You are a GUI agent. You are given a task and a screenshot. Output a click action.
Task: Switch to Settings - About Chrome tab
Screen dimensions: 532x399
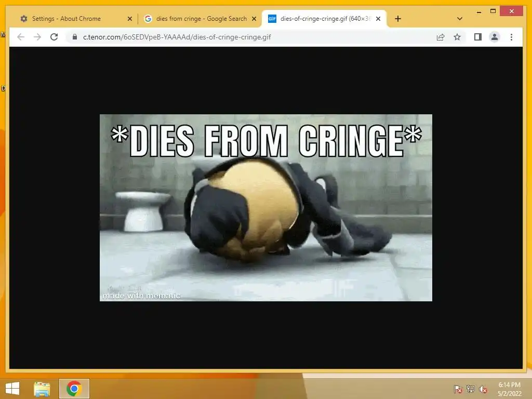pyautogui.click(x=75, y=19)
